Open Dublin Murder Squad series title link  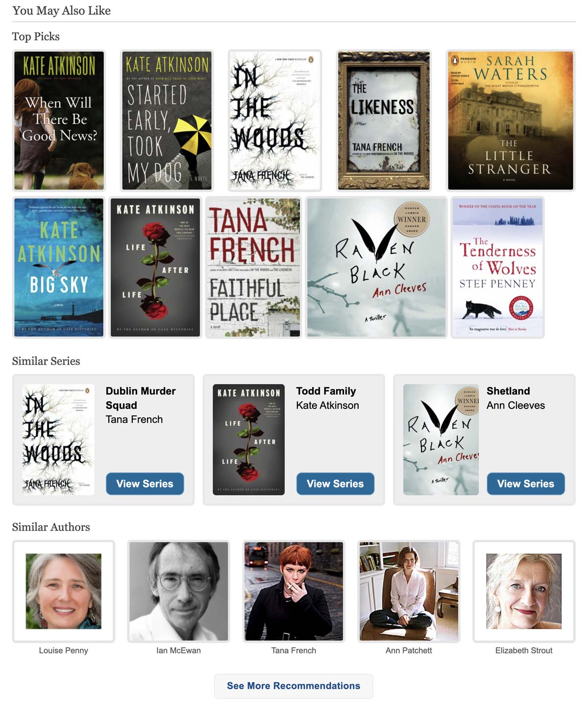(141, 398)
